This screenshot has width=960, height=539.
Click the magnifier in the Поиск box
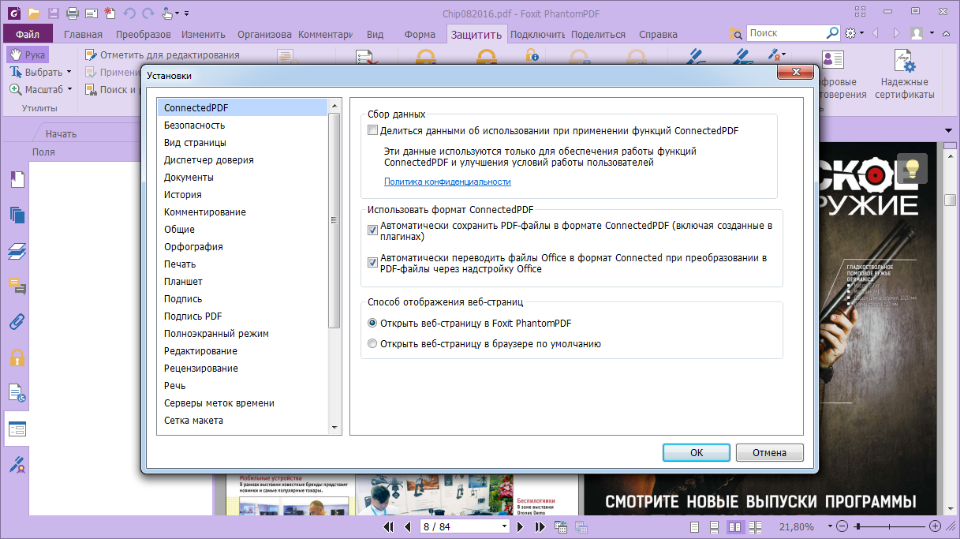pos(833,32)
